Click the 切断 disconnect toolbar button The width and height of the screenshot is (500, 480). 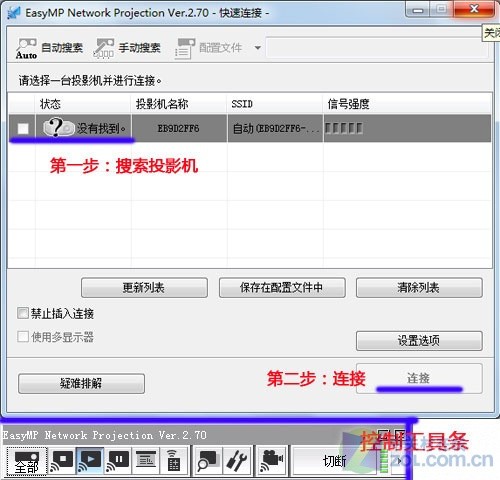click(x=334, y=461)
